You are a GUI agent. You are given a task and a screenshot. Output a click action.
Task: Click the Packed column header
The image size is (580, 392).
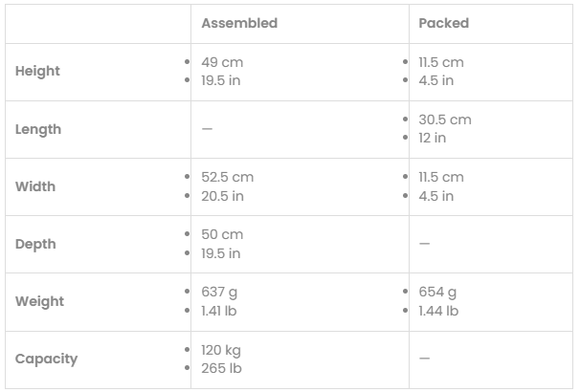point(443,23)
